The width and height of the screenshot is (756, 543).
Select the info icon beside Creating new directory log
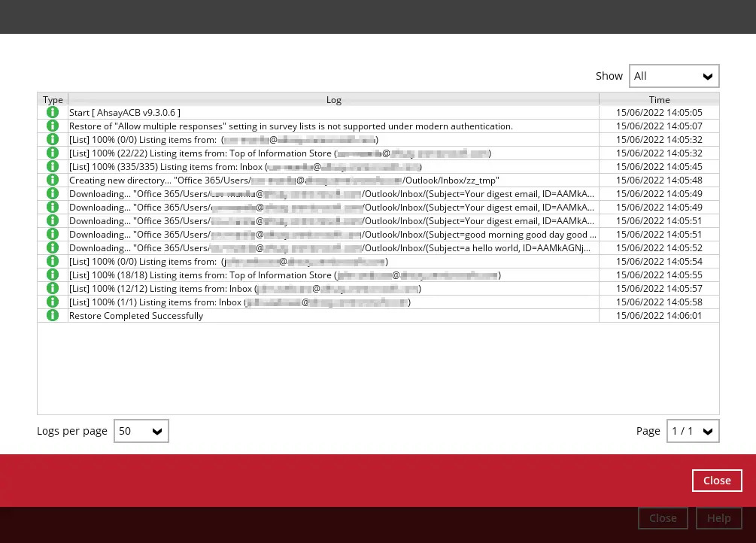pos(53,180)
